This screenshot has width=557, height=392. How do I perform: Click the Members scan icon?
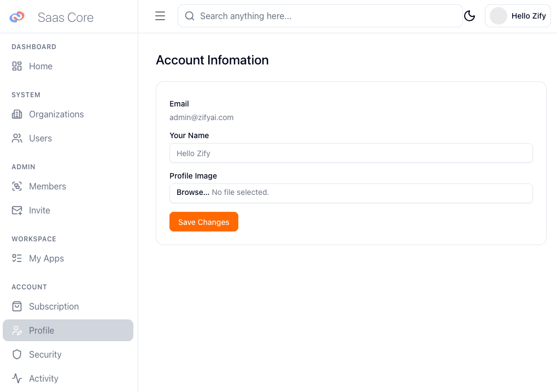coord(17,186)
